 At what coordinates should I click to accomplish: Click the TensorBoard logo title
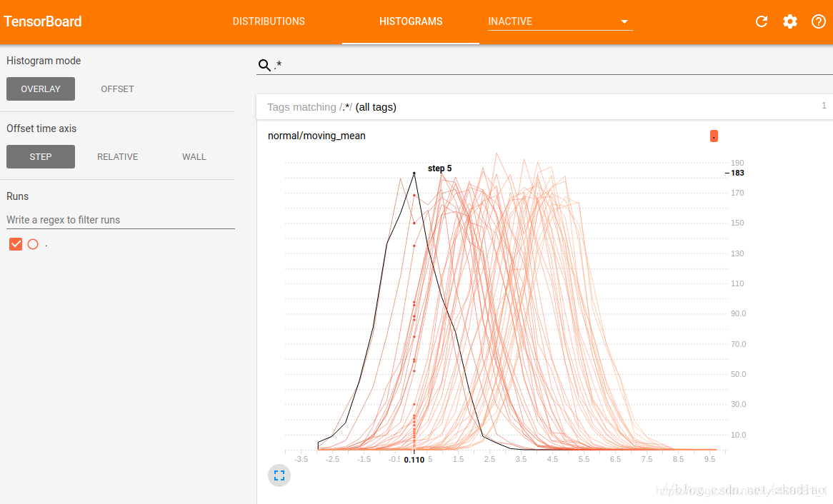[42, 21]
